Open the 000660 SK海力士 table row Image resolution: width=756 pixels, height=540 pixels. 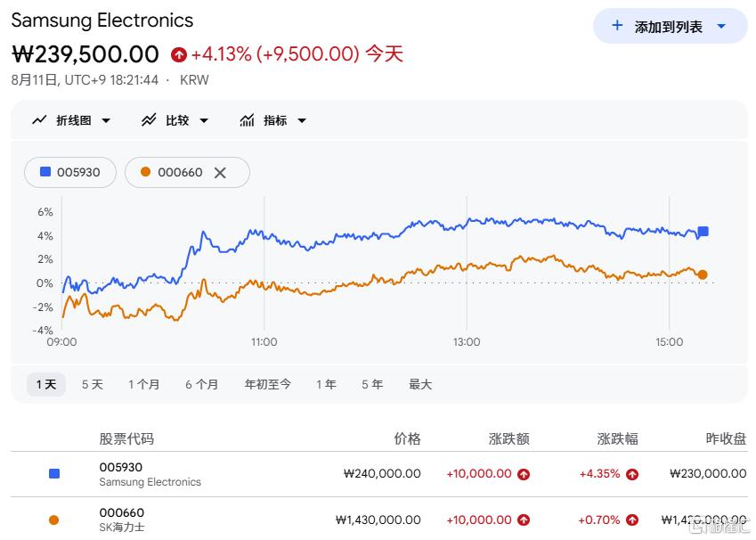click(x=379, y=519)
